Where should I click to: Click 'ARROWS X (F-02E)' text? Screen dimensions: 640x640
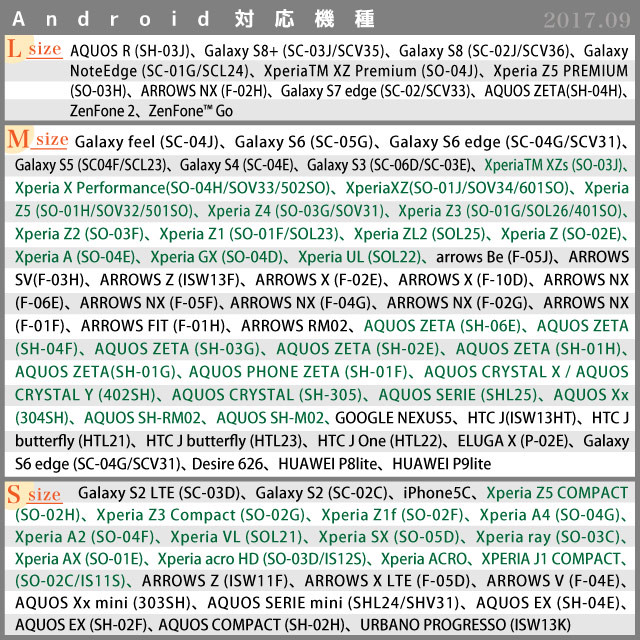pyautogui.click(x=318, y=280)
